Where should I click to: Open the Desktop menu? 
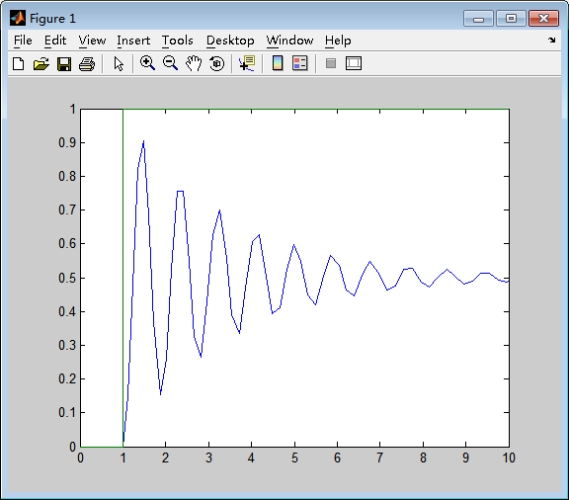click(x=230, y=40)
